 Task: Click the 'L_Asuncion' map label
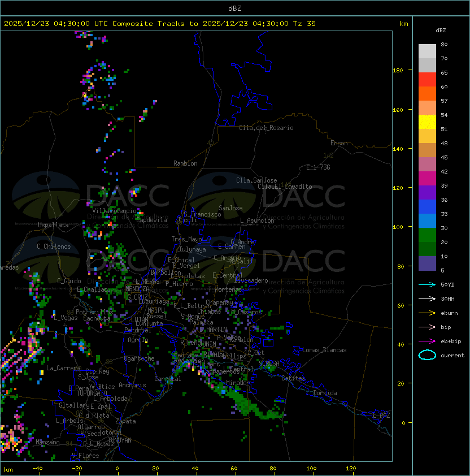pos(257,220)
